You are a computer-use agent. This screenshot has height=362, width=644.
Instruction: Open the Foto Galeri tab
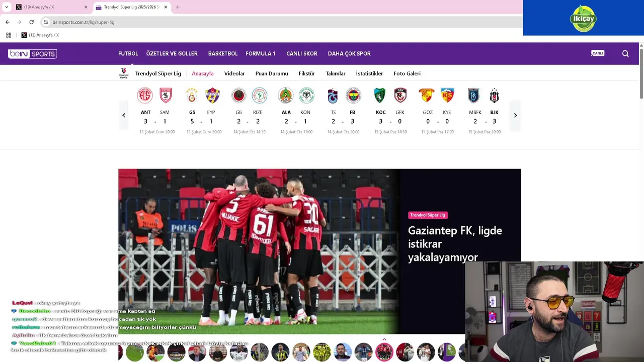407,73
